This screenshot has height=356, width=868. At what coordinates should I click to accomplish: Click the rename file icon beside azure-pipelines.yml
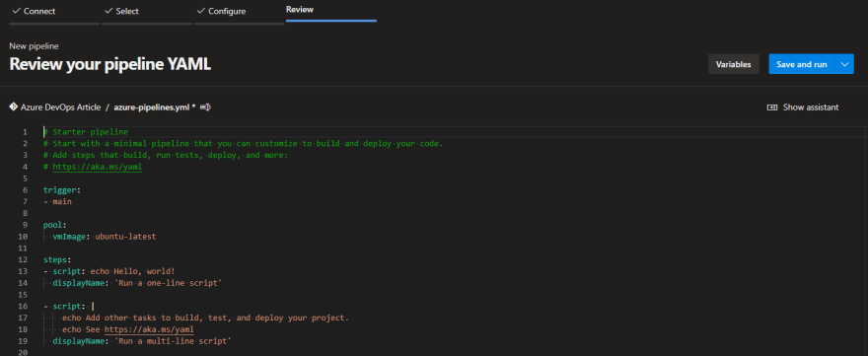[205, 107]
